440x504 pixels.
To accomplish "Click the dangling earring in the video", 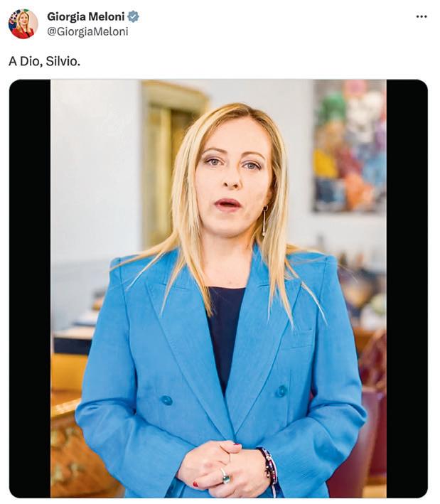I will click(264, 221).
